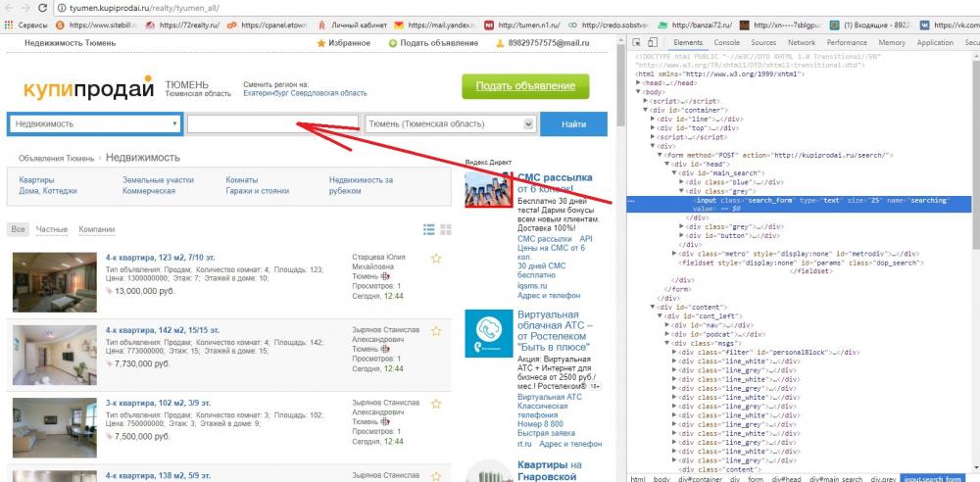
Task: Open the Сервисы apps bookmark icon
Action: point(9,25)
